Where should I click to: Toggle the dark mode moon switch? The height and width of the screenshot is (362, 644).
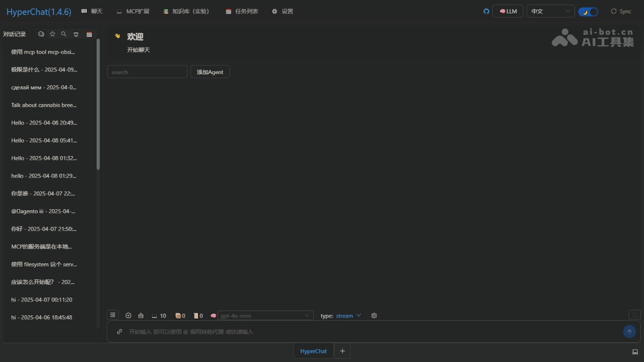tap(588, 11)
